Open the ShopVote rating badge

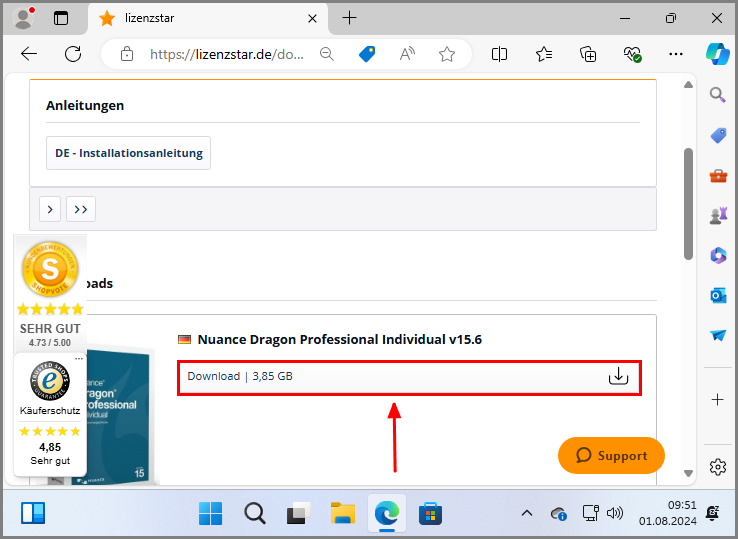50,293
